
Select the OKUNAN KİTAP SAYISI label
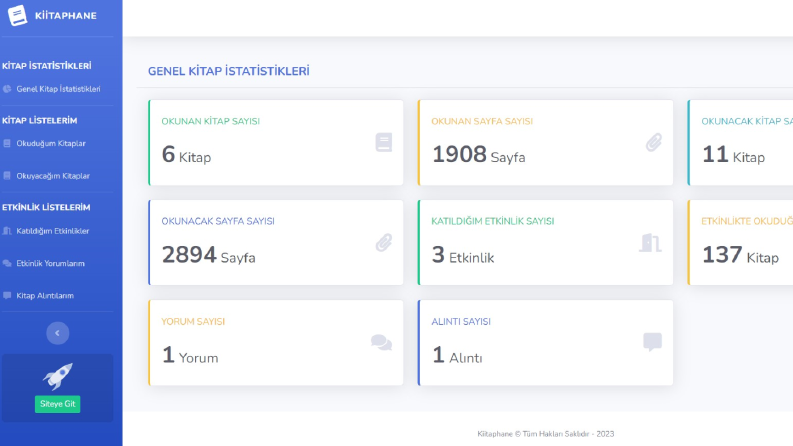(210, 121)
